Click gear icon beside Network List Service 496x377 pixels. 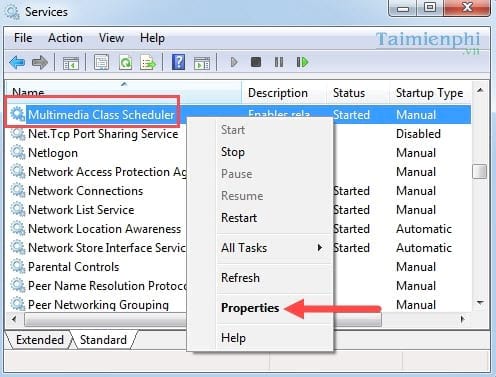click(x=17, y=210)
